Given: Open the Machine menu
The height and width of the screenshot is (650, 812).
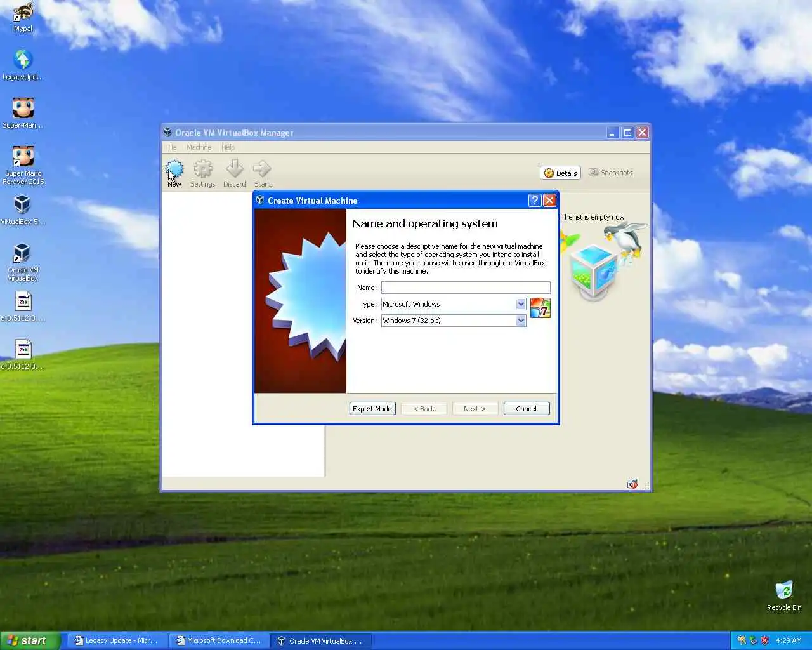Looking at the screenshot, I should [x=199, y=147].
